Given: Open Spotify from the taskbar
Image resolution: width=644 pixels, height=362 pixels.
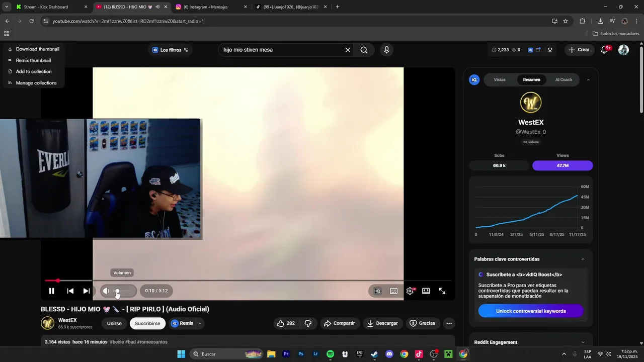Looking at the screenshot, I should (330, 354).
